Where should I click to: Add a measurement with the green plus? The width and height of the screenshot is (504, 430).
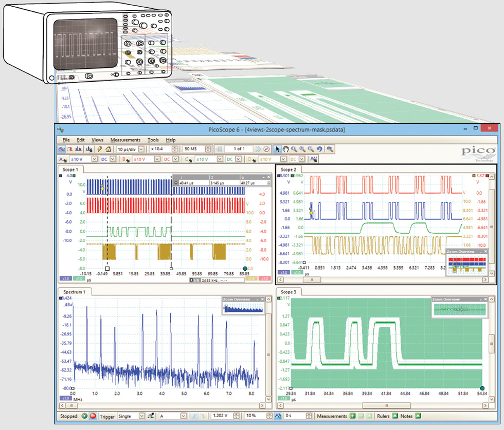coord(353,416)
